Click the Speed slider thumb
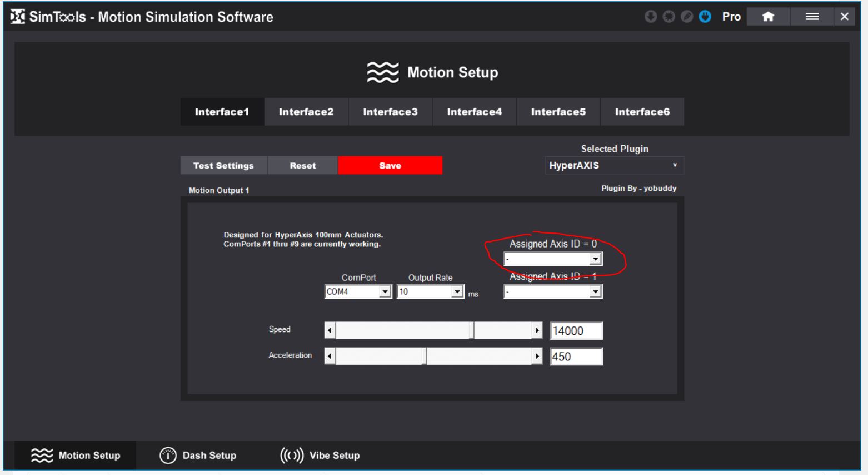Screen dimensions: 868x475 click(471, 330)
